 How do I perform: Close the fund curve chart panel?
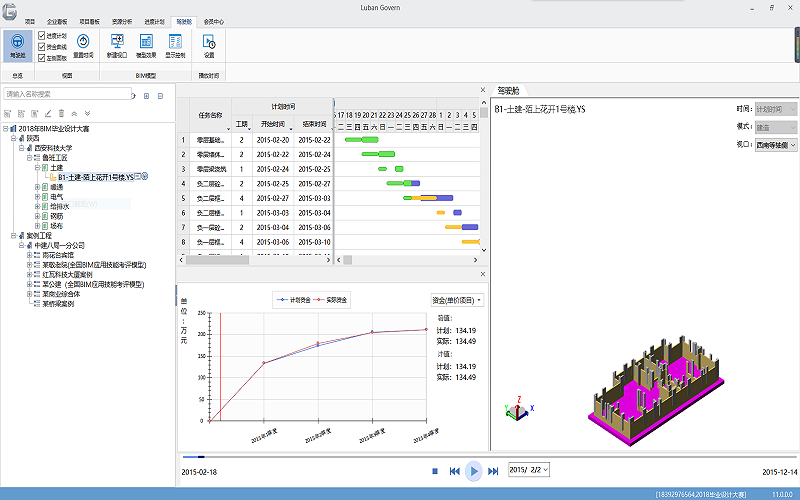pos(483,274)
